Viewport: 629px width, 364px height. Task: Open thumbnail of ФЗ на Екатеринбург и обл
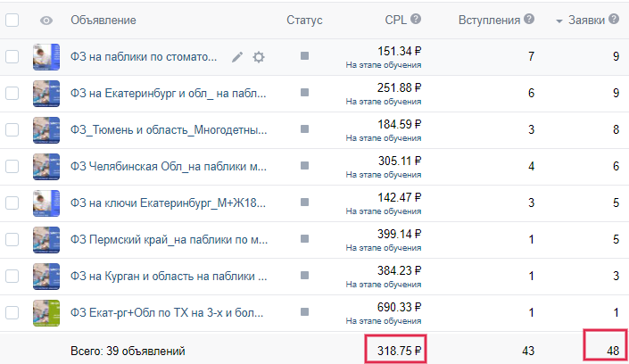pyautogui.click(x=46, y=94)
